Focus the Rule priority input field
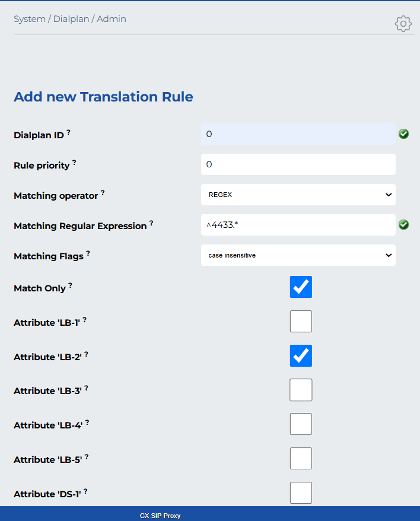Viewport: 420px width, 521px height. click(298, 164)
